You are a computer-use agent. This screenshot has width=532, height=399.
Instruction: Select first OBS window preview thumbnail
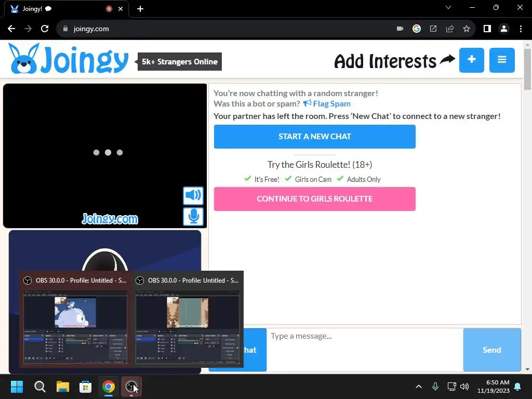75,319
